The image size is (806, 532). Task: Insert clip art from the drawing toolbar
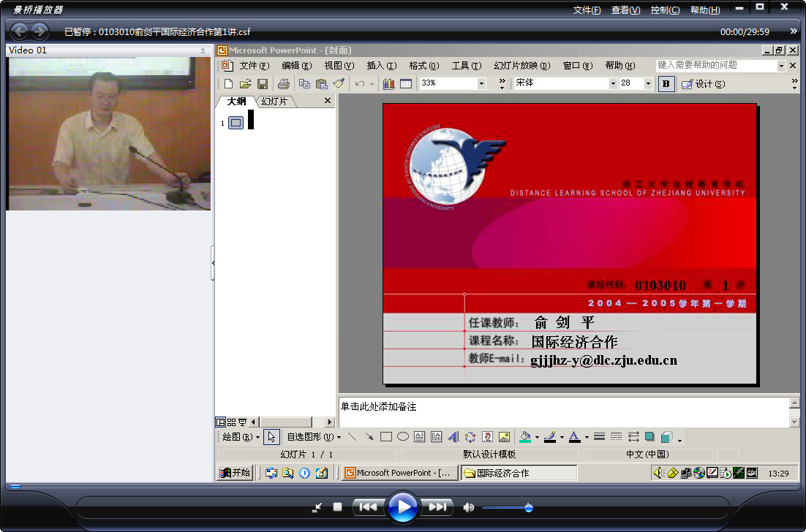coord(487,437)
